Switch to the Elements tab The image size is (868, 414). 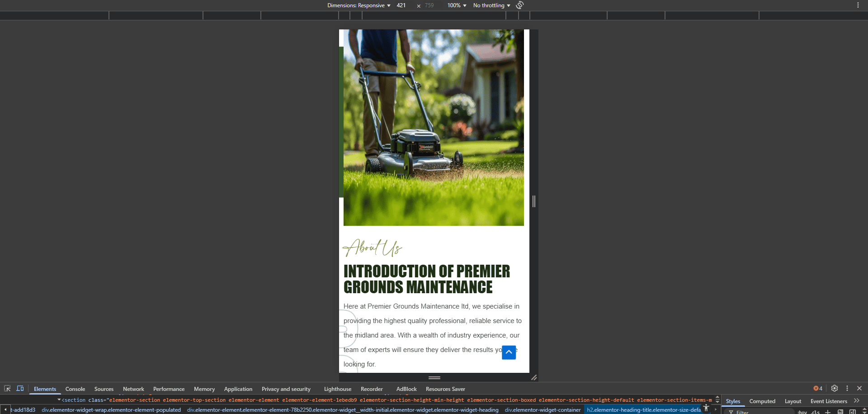tap(45, 389)
